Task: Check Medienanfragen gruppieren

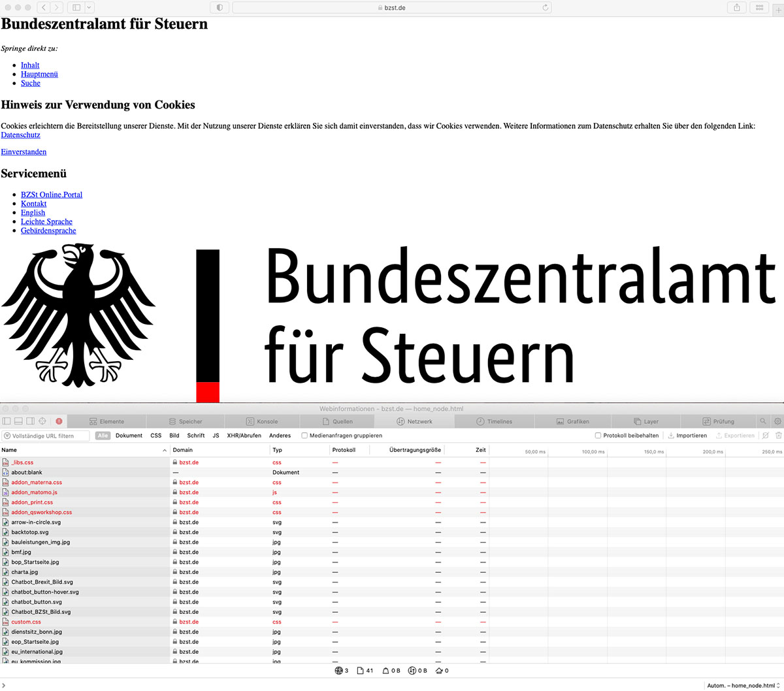Action: (304, 435)
